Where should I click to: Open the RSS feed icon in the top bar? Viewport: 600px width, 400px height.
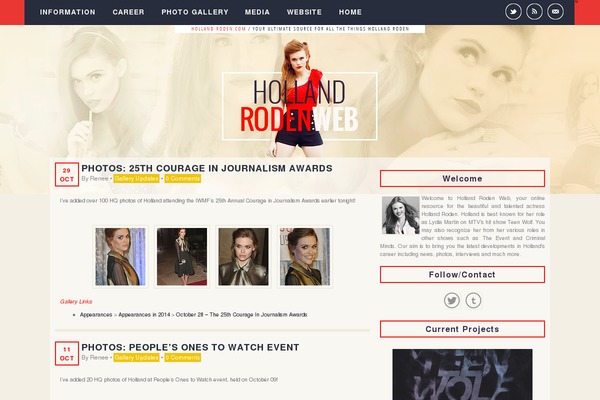point(534,12)
